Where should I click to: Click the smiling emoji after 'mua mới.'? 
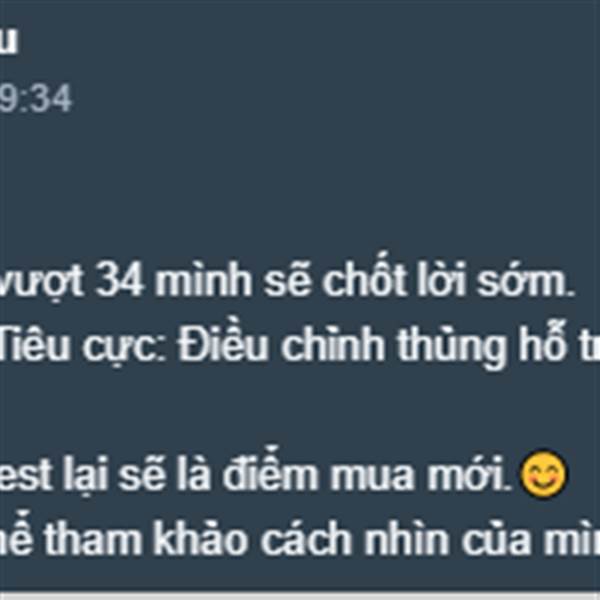543,474
